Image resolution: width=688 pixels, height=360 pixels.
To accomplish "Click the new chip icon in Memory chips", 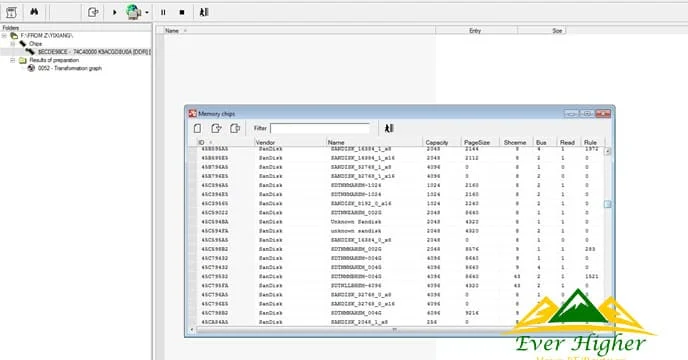I will 197,128.
